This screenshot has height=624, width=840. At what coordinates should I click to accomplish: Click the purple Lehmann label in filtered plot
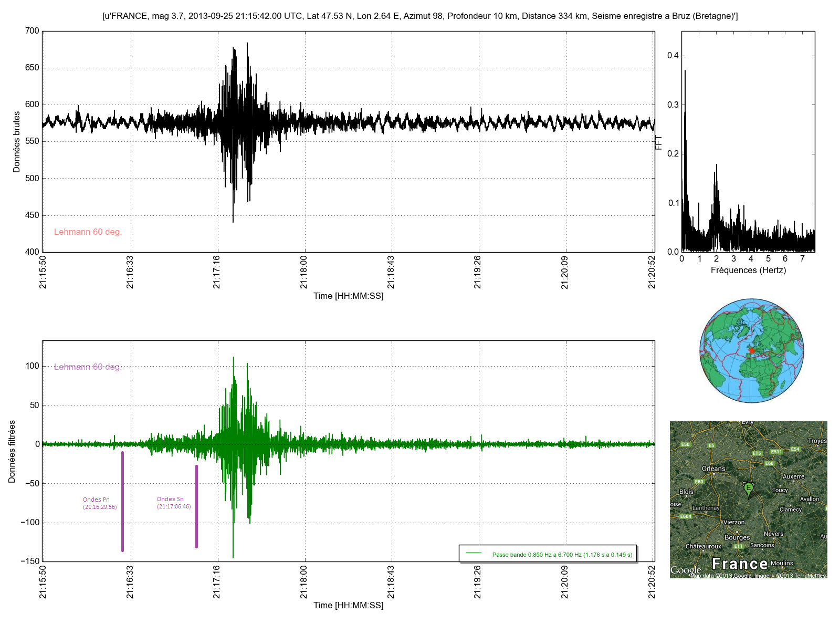(88, 367)
